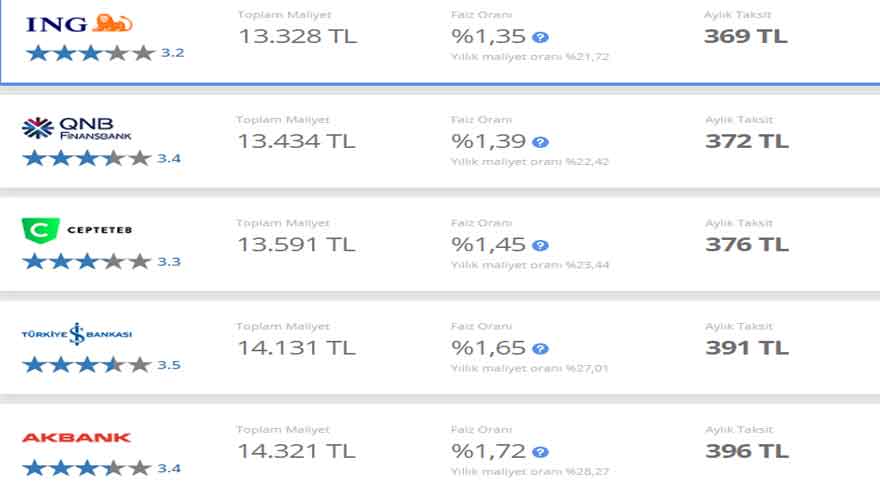Click the Türkiye İş Bankası logo
This screenshot has width=880, height=495.
[x=77, y=333]
